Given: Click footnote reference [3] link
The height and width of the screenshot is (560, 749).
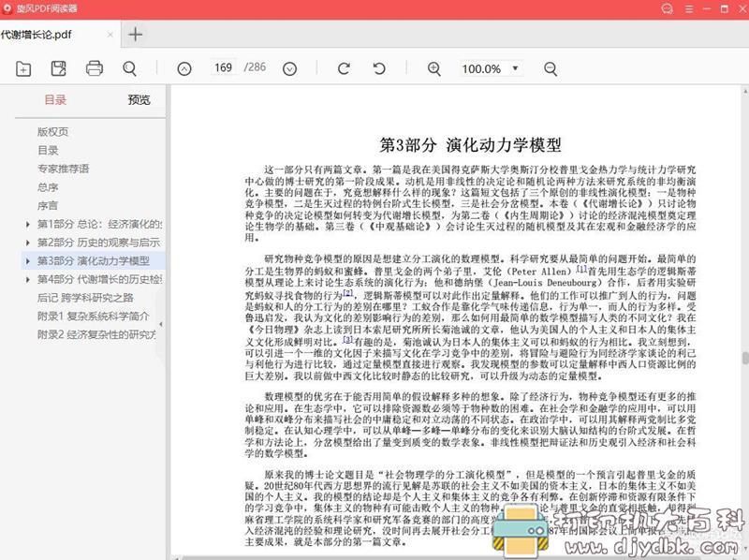Looking at the screenshot, I should [347, 339].
